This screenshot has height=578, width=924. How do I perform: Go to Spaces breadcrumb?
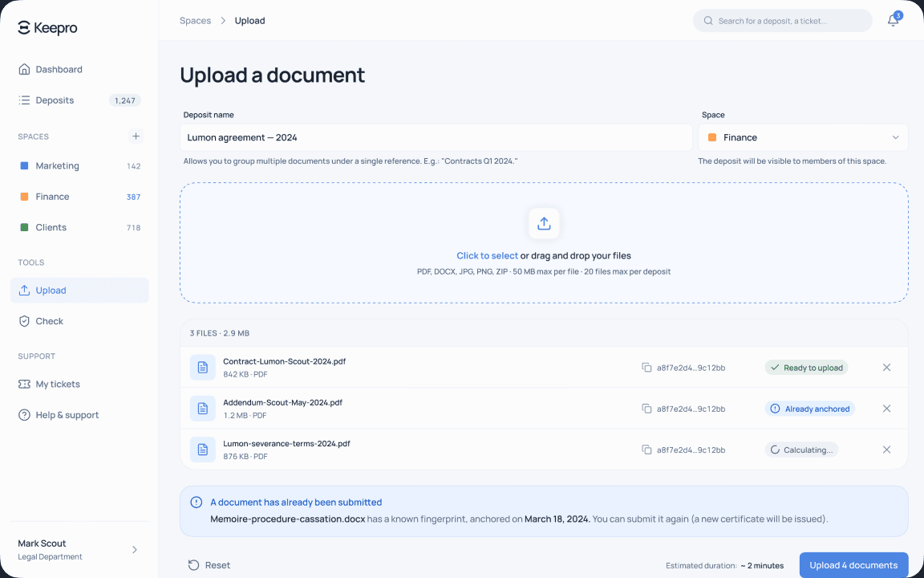coord(195,21)
